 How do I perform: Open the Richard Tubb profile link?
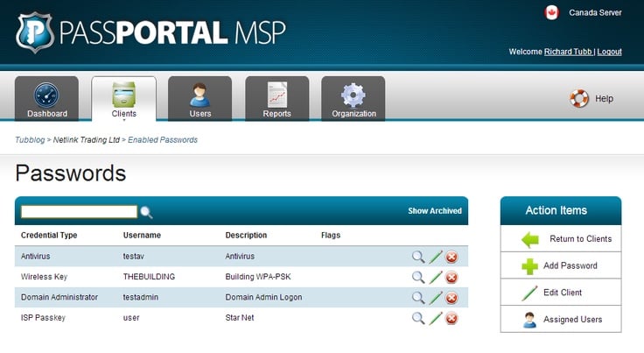569,52
